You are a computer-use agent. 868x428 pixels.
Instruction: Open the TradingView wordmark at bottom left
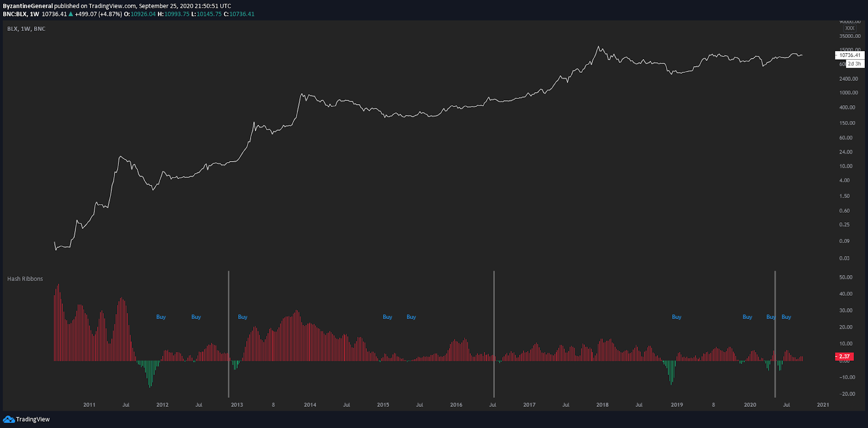point(33,419)
